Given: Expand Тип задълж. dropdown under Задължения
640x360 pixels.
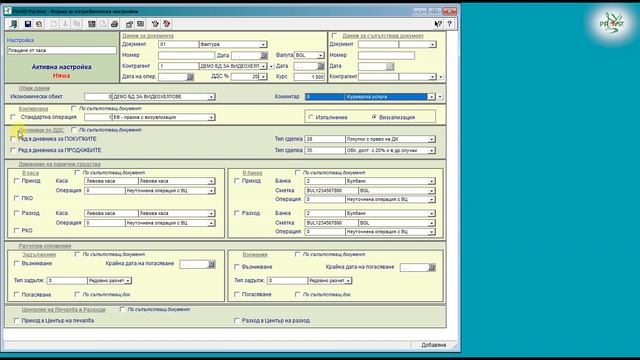Looking at the screenshot, I should click(x=128, y=281).
